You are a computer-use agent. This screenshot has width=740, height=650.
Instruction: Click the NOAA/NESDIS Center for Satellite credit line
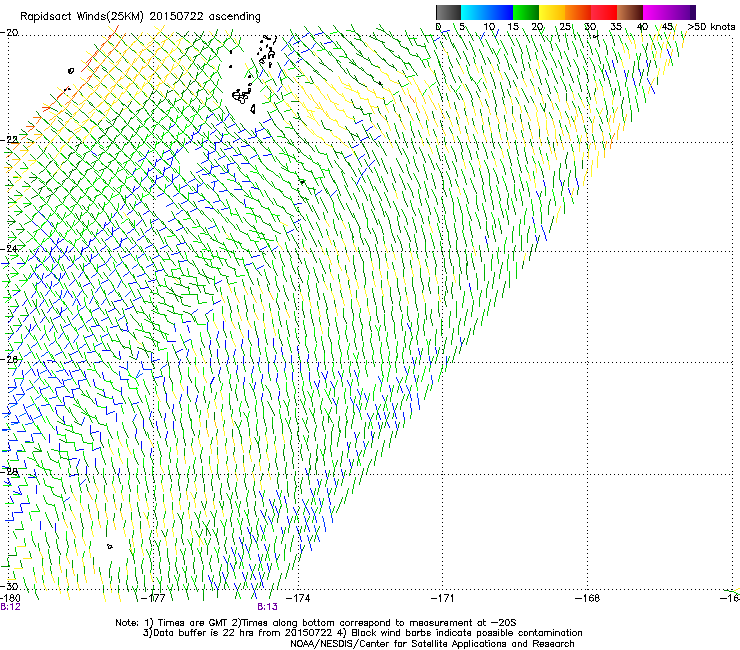coord(432,644)
